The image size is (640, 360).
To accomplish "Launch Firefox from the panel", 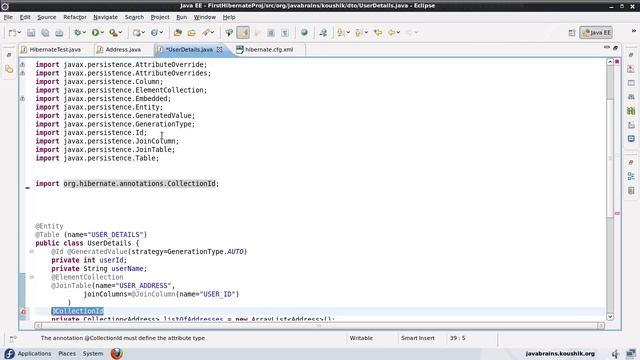I will pos(117,353).
